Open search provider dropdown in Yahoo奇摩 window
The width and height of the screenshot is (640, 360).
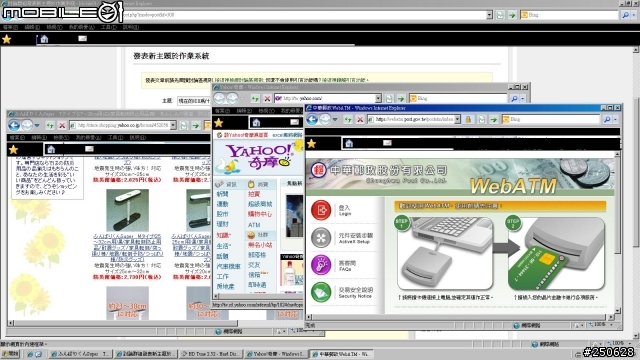523,98
